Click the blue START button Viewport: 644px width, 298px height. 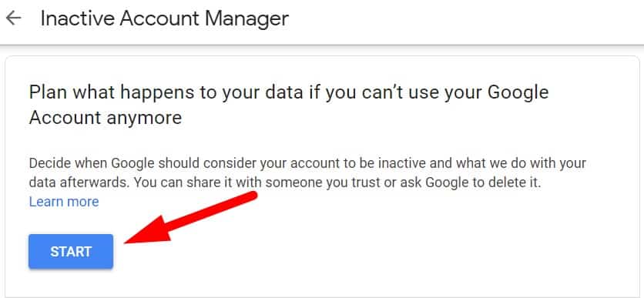pos(71,252)
